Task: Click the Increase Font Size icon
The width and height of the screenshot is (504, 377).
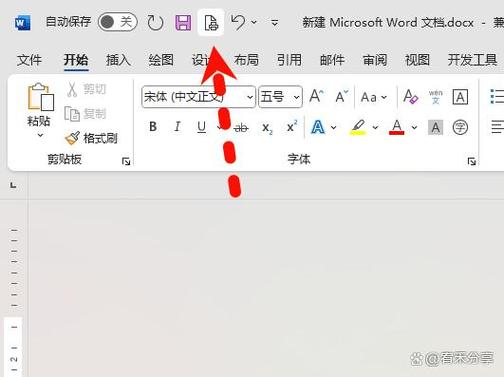Action: click(x=316, y=96)
